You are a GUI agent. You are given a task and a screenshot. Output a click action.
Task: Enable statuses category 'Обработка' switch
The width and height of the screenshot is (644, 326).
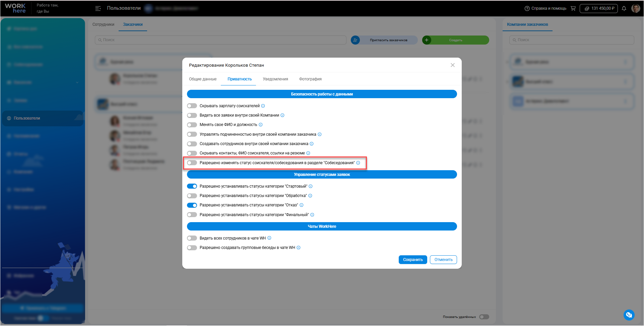(192, 196)
